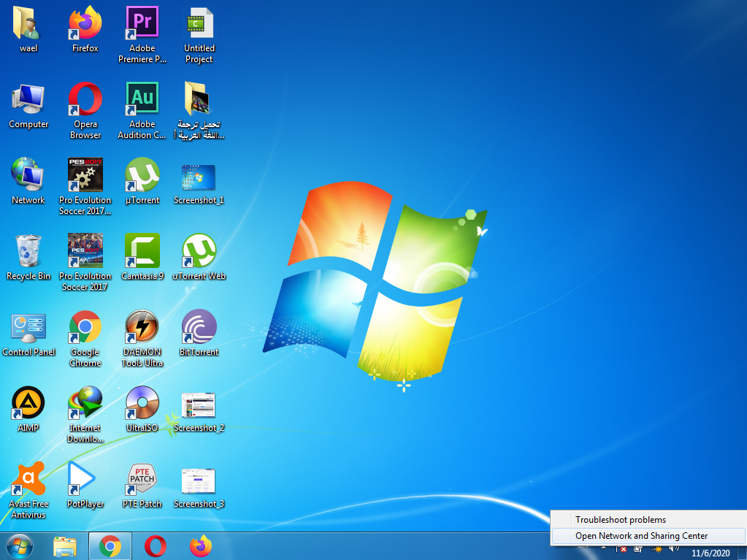Click the 11/6/2020 date in taskbar
The image size is (747, 560).
(710, 553)
